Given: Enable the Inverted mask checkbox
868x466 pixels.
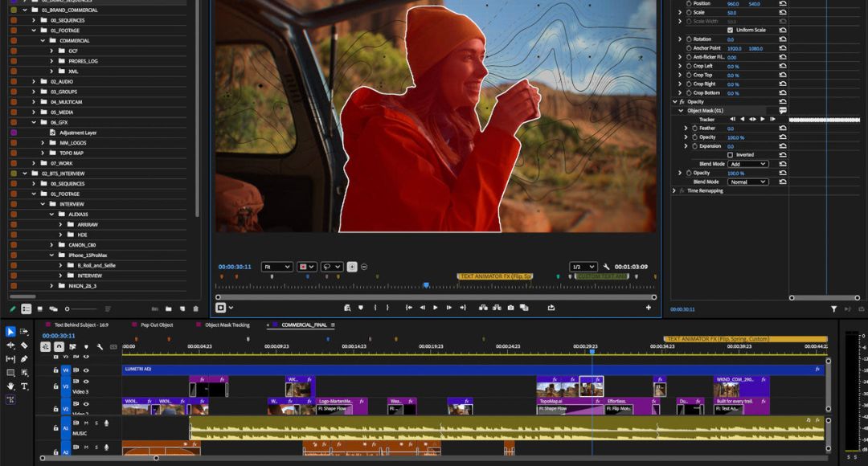Looking at the screenshot, I should (730, 155).
